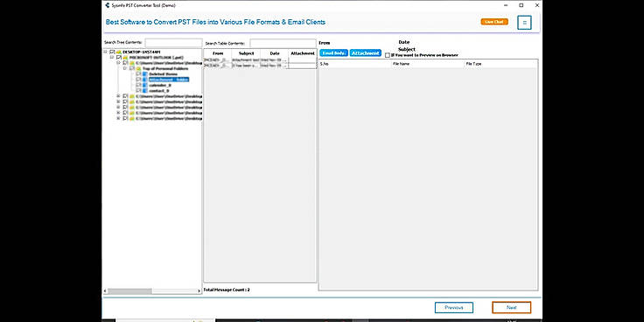This screenshot has height=322, width=644.
Task: Select Top of Personal Folders in tree
Action: click(x=165, y=68)
